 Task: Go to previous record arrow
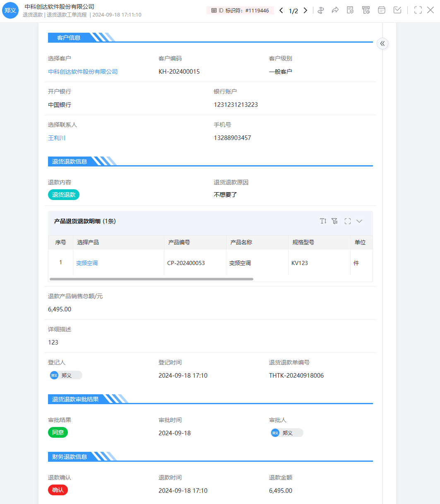point(281,11)
